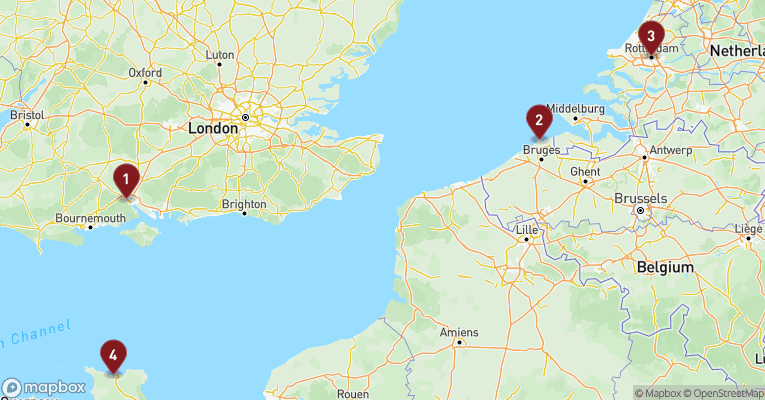Image resolution: width=765 pixels, height=400 pixels.
Task: Click the Oxford city label
Action: point(145,73)
